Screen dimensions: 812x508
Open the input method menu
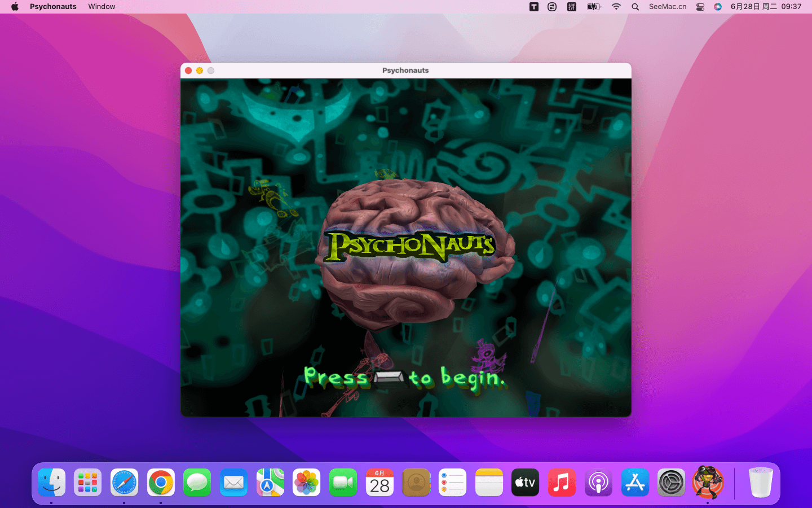572,7
